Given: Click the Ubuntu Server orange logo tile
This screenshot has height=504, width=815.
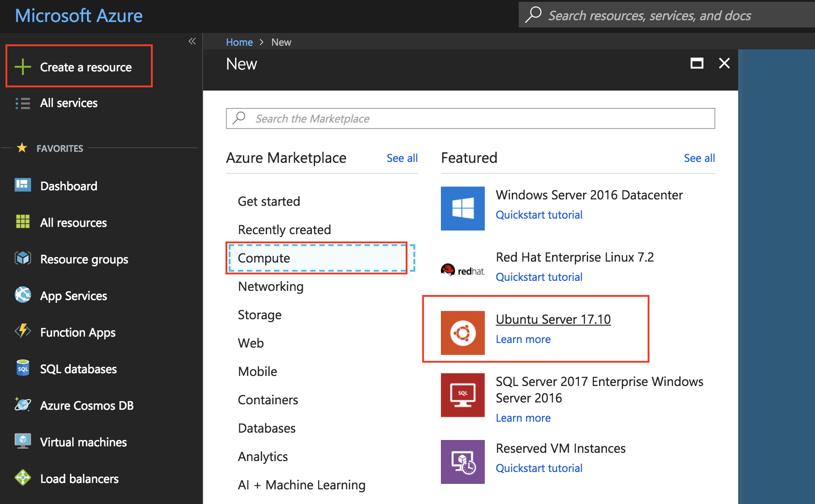Looking at the screenshot, I should click(462, 333).
